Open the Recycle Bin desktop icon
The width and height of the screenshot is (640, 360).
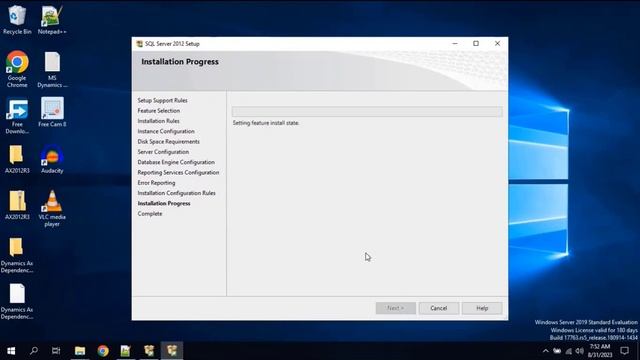tap(17, 20)
